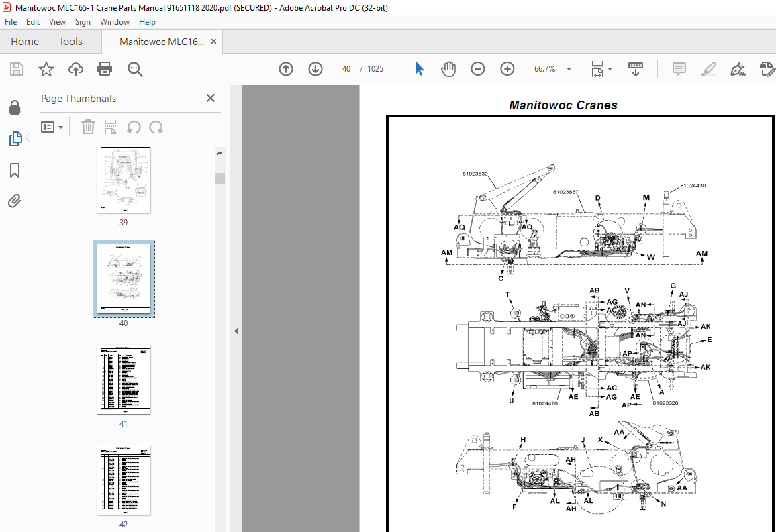Click the Save file icon
The height and width of the screenshot is (532, 776).
[x=17, y=69]
